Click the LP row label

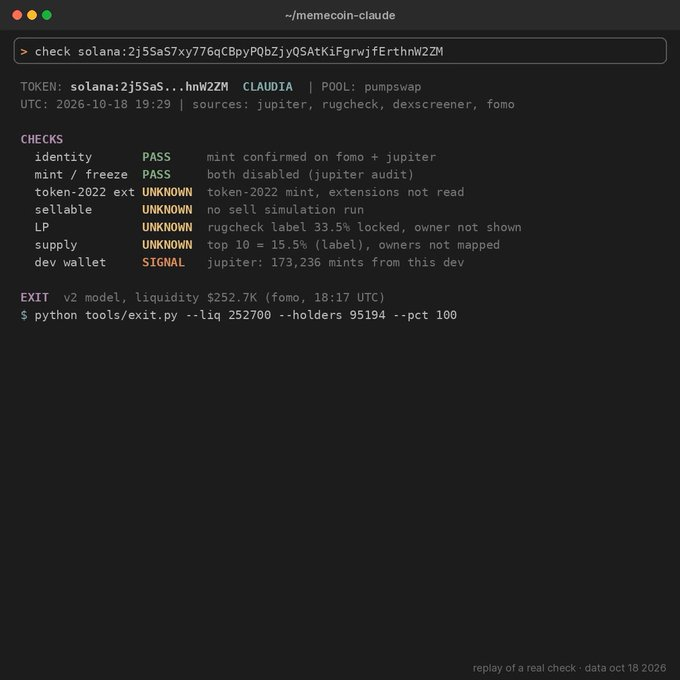pos(42,227)
